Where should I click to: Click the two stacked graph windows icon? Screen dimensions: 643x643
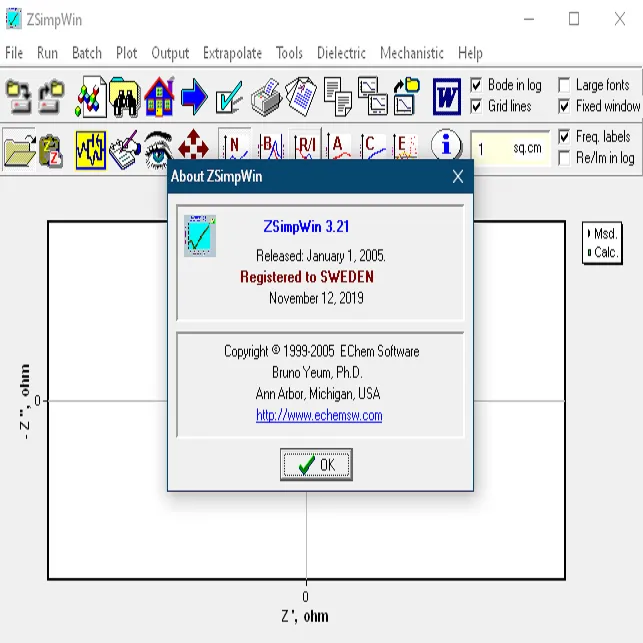pos(372,97)
